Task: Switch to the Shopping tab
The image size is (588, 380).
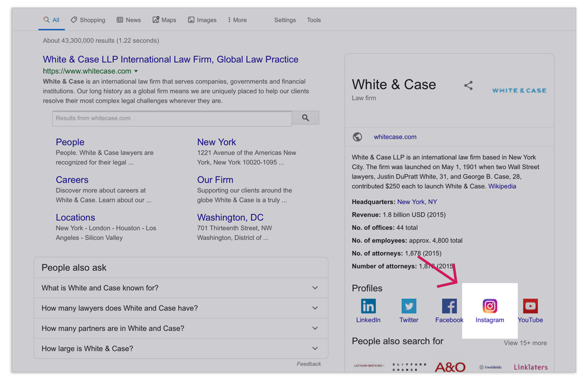Action: point(88,20)
